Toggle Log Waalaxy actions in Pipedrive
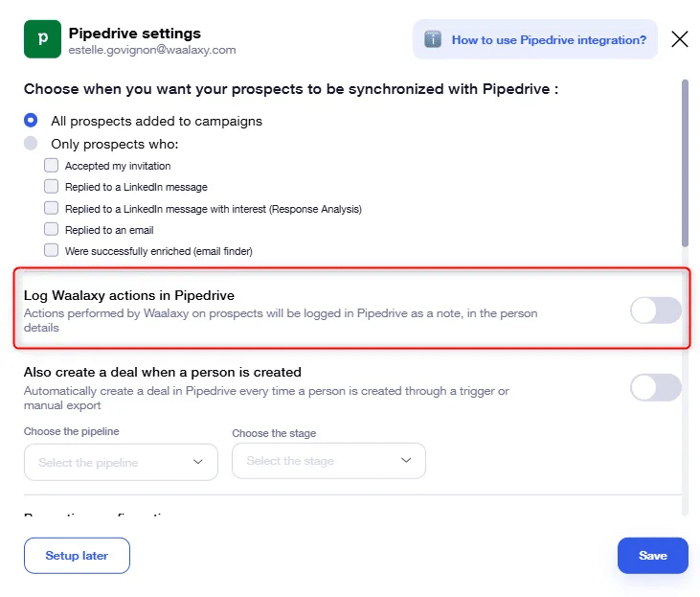 [x=655, y=310]
